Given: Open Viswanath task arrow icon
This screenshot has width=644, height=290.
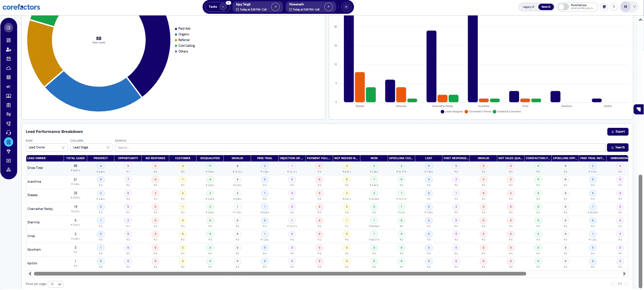Looking at the screenshot, I should click(328, 7).
